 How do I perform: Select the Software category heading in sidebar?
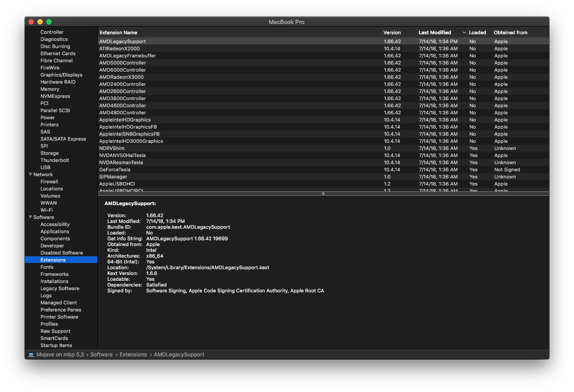(44, 217)
